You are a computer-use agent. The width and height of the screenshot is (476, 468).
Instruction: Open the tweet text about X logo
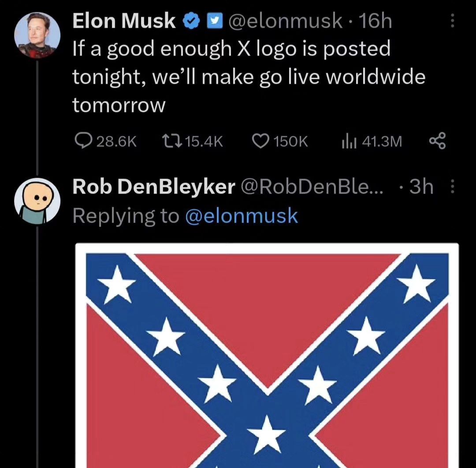(x=249, y=76)
